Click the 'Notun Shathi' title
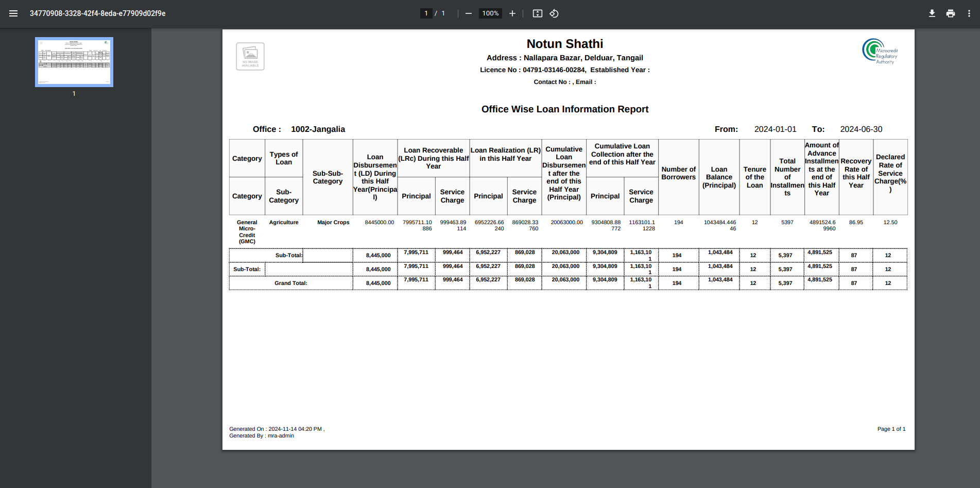This screenshot has height=488, width=980. [x=565, y=44]
